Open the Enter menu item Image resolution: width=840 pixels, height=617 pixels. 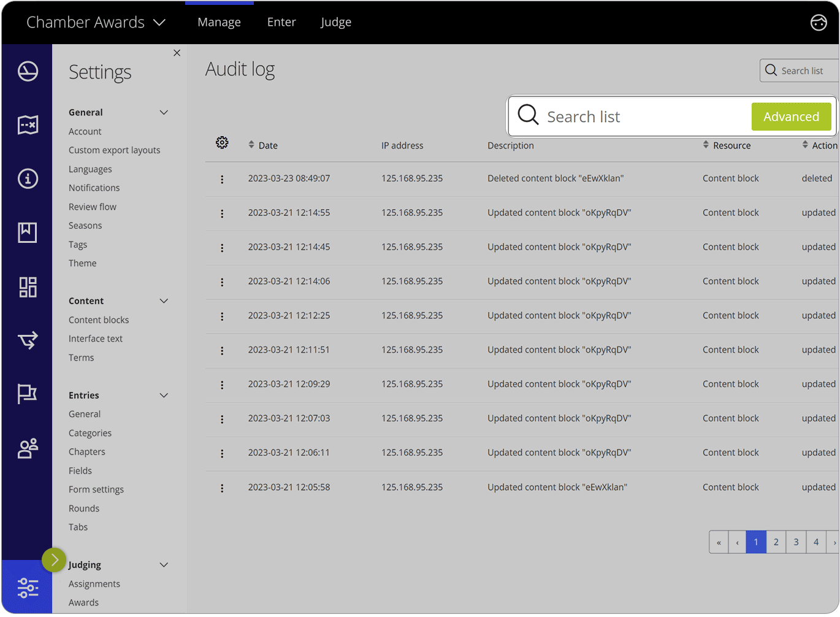pos(281,22)
